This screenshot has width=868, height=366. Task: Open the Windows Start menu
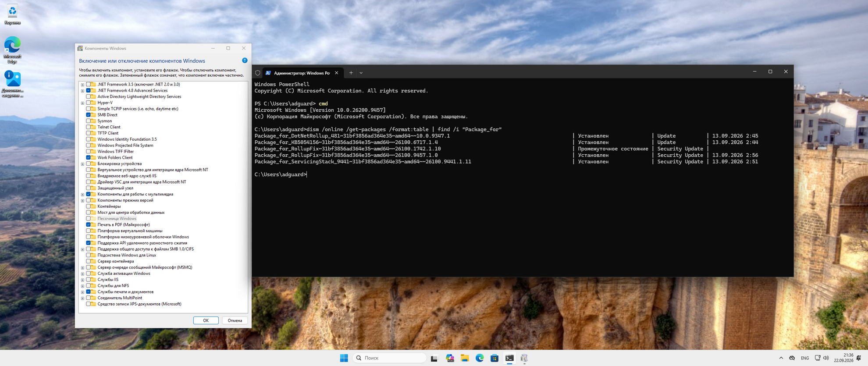pyautogui.click(x=344, y=358)
